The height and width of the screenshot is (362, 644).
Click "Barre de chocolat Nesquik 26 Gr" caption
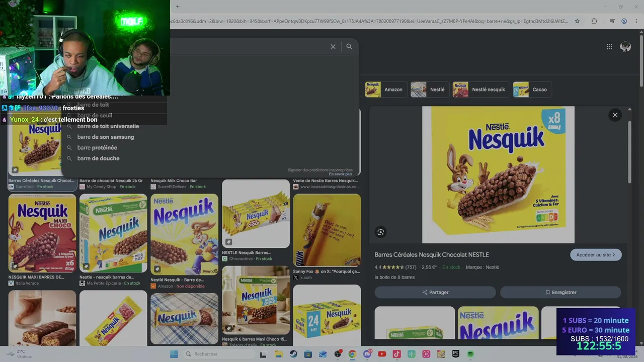coord(111,180)
